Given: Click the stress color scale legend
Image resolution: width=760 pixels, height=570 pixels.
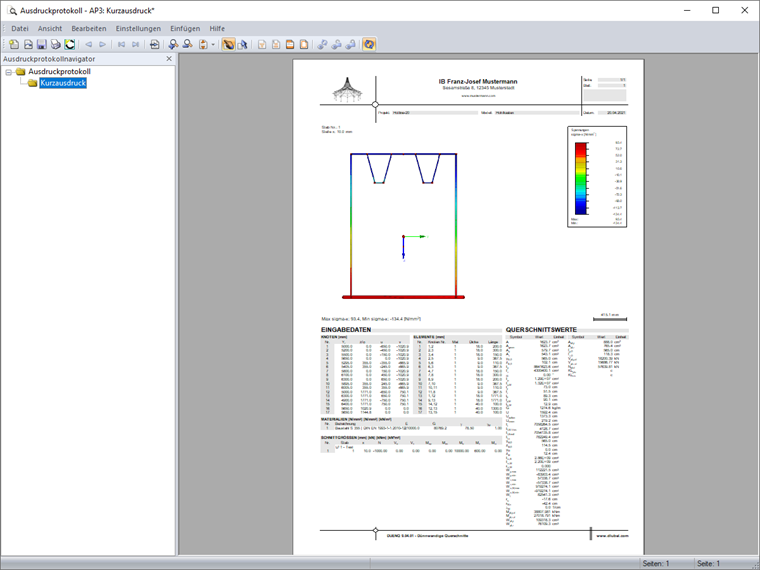Looking at the screenshot, I should tap(597, 177).
